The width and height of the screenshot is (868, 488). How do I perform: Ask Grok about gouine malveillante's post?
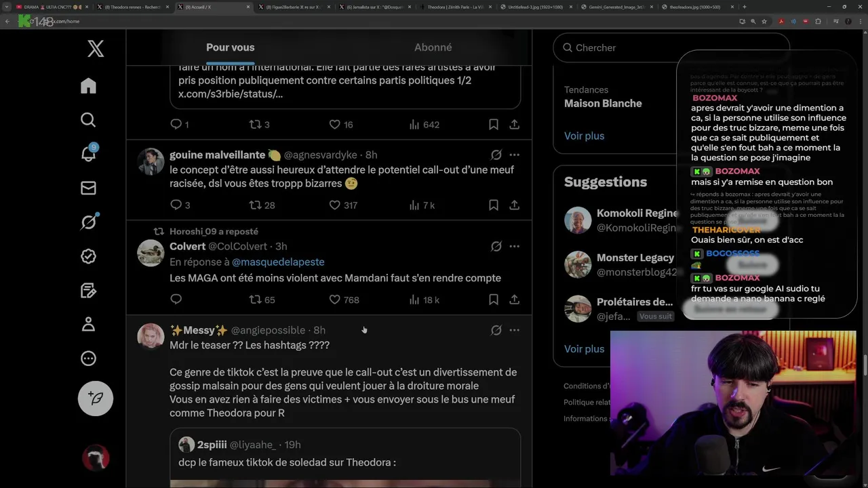(496, 155)
